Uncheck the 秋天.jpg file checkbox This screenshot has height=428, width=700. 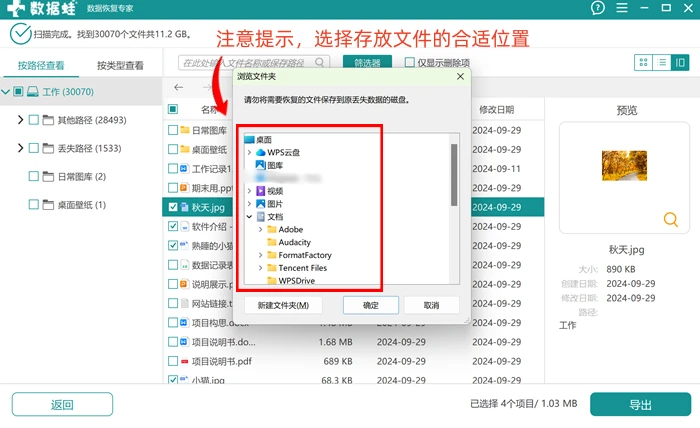[173, 207]
